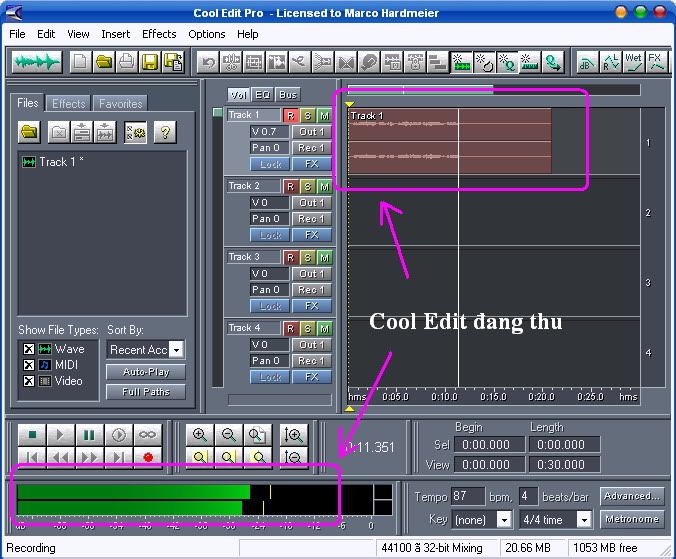This screenshot has width=676, height=559.
Task: Switch to the EQ track controls tab
Action: click(x=262, y=94)
